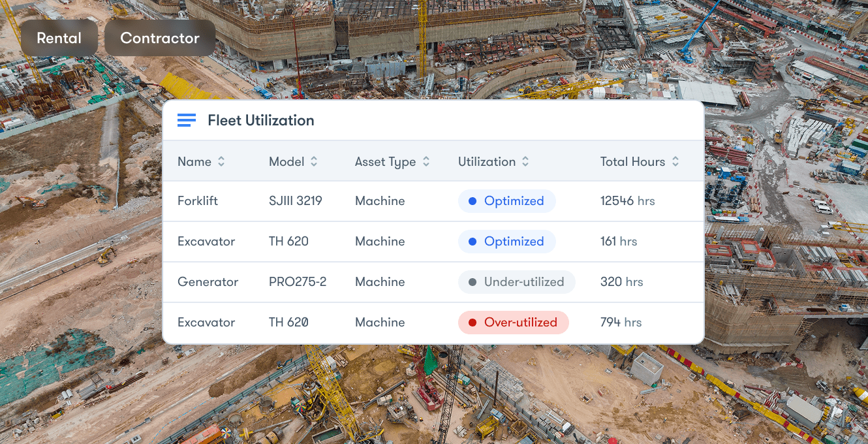
Task: Switch to the Contractor view
Action: tap(159, 38)
